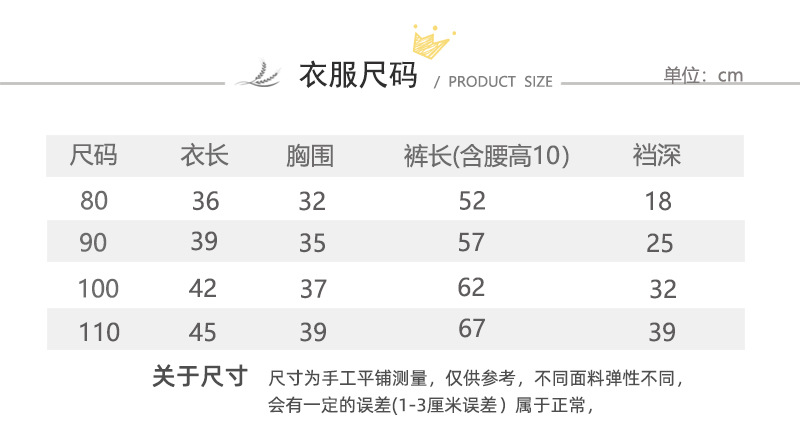The width and height of the screenshot is (800, 436).
Task: Click the 单位: cm unit label
Action: 703,75
